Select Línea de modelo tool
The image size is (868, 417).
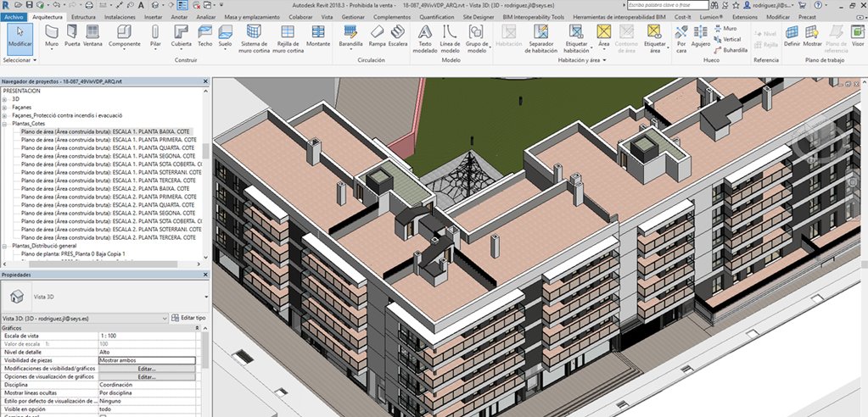[x=450, y=39]
